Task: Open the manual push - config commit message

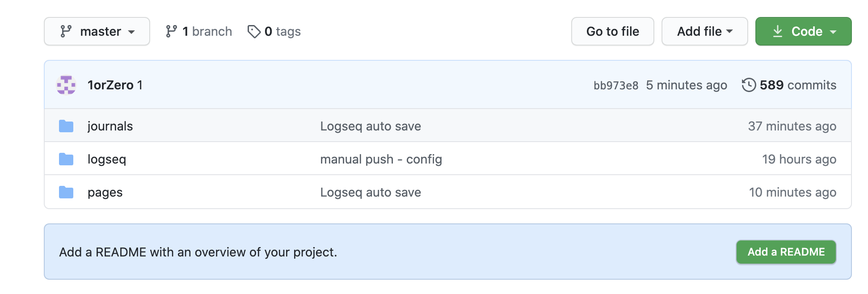Action: coord(381,159)
